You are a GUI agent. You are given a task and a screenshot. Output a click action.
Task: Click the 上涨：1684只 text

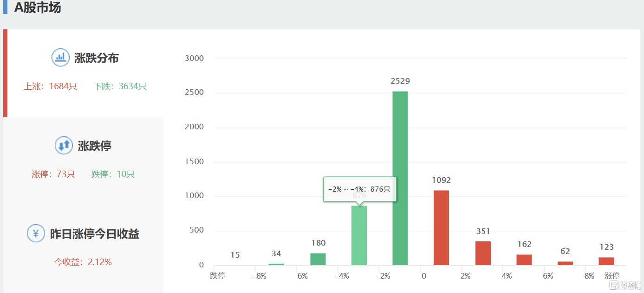[50, 87]
